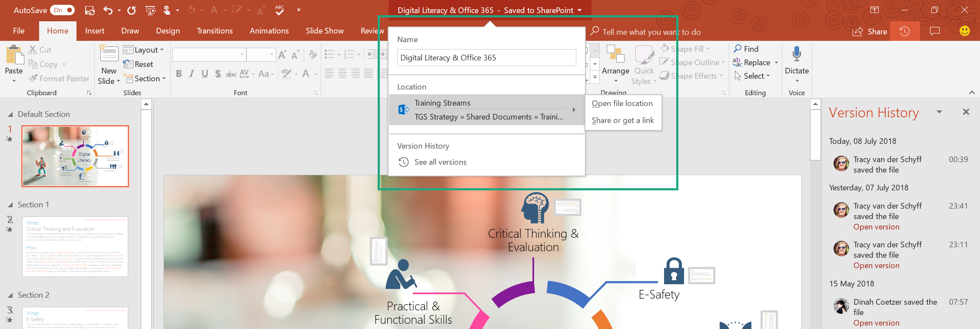This screenshot has height=329, width=980.
Task: Click the Undo arrow icon
Action: tap(108, 10)
